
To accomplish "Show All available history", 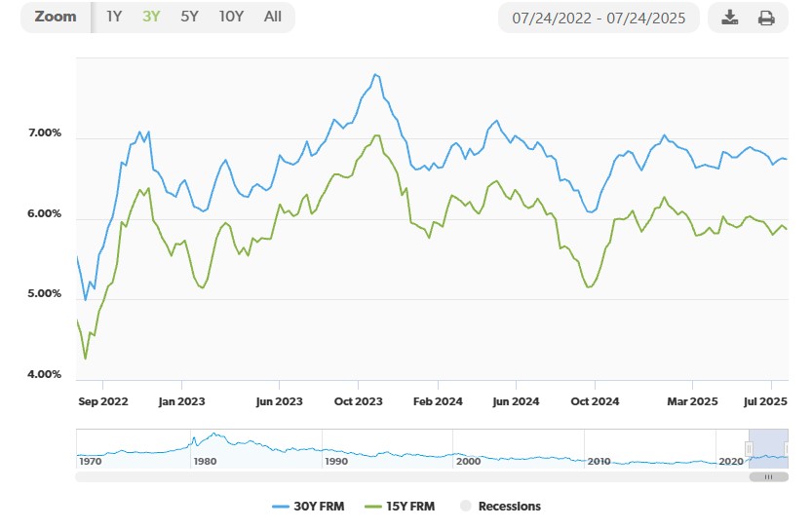I will tap(273, 17).
